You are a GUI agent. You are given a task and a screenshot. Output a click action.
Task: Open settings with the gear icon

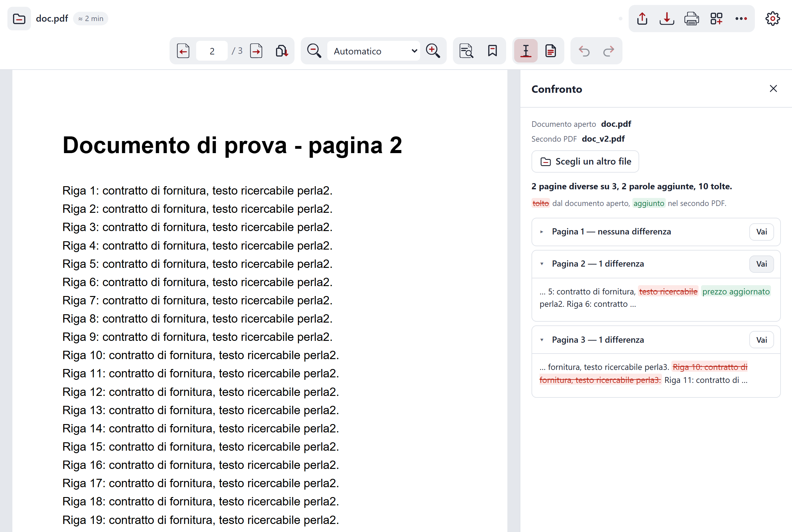coord(773,19)
